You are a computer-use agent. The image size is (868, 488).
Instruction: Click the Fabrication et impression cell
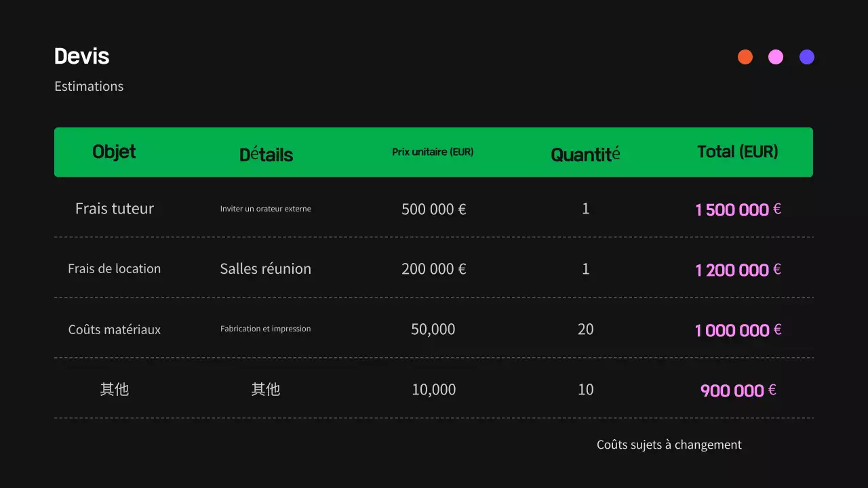tap(266, 329)
